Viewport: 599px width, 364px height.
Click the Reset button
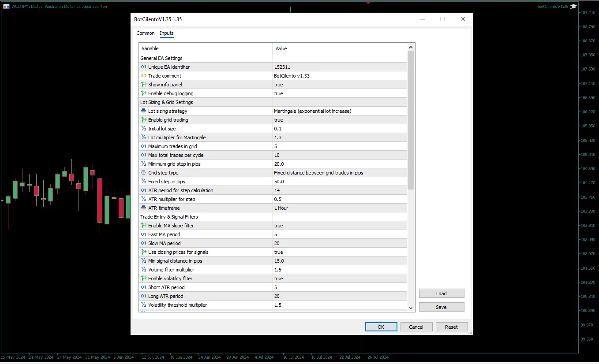(451, 327)
